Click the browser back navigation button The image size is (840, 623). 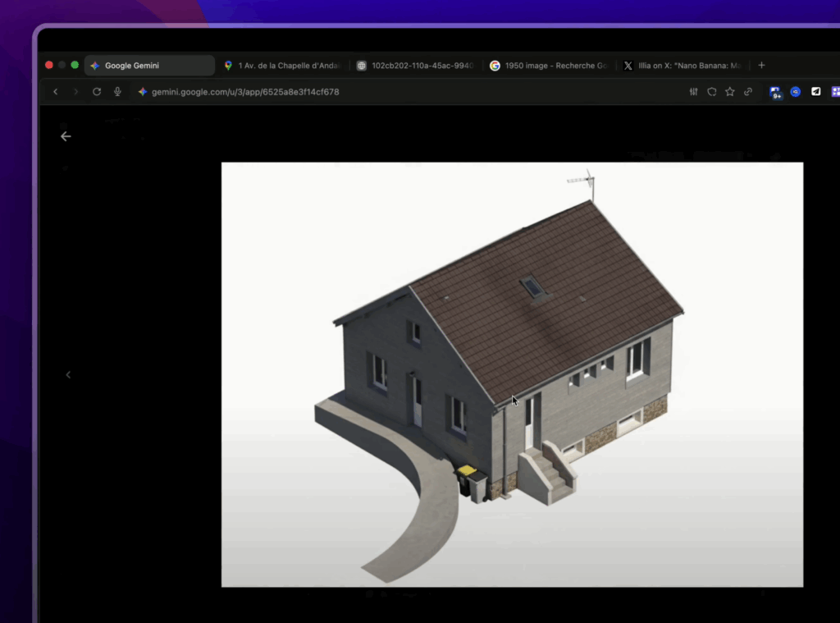56,92
